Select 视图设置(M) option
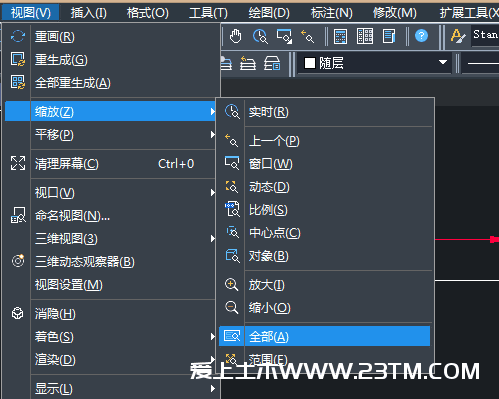This screenshot has height=399, width=499. tap(69, 285)
